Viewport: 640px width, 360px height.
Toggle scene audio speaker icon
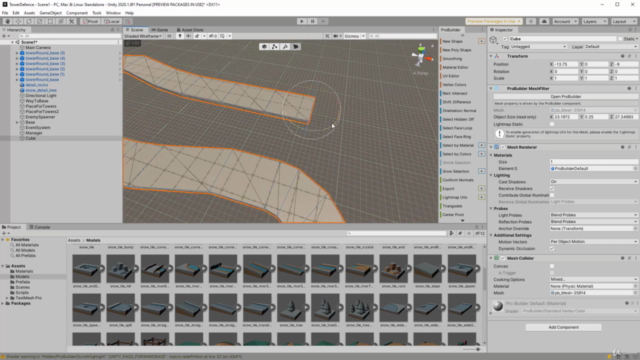click(x=188, y=36)
